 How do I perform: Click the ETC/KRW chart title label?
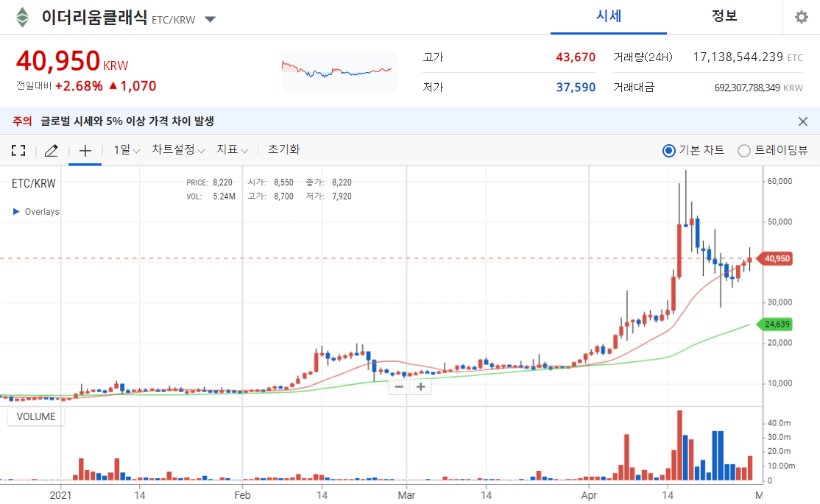(33, 183)
